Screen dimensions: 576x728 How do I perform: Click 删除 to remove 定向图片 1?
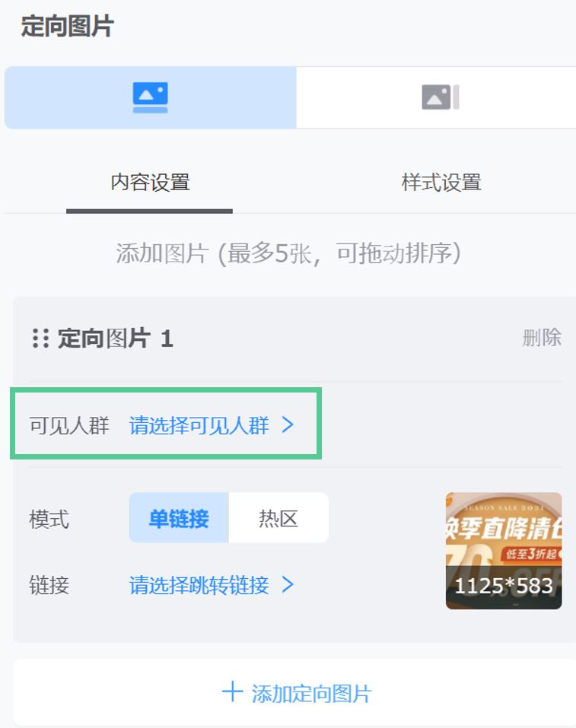542,338
